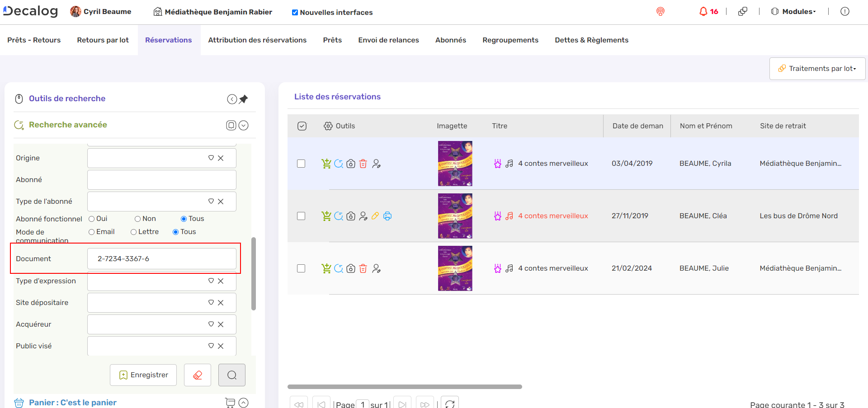Go to Dettes & Règlements tab
Image resolution: width=868 pixels, height=408 pixels.
tap(591, 40)
